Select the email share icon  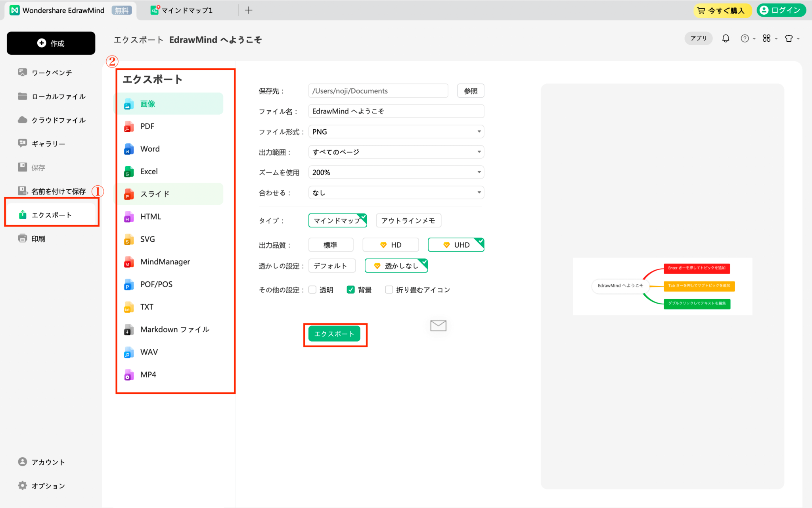438,325
